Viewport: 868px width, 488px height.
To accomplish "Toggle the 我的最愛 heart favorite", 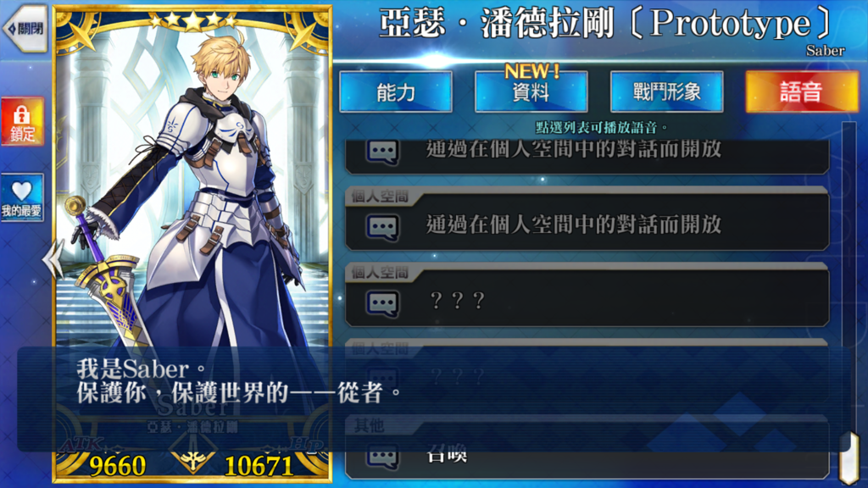I will (x=22, y=197).
